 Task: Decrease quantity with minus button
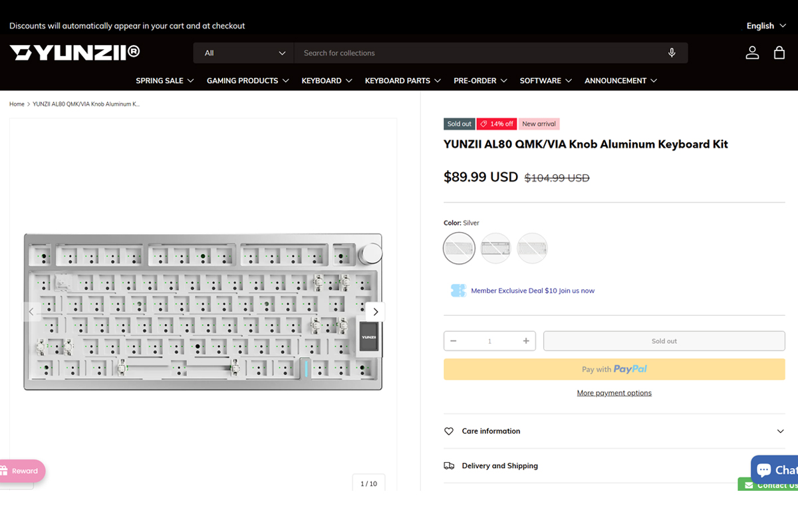[454, 341]
